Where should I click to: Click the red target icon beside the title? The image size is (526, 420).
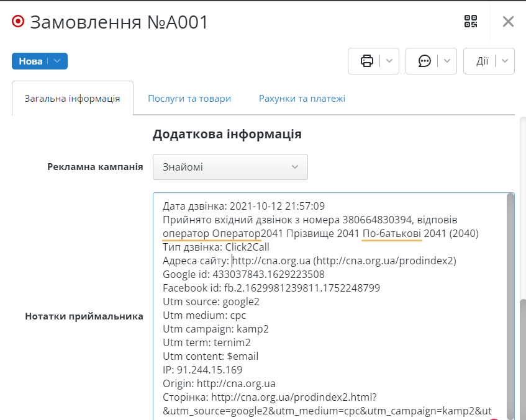[x=18, y=22]
